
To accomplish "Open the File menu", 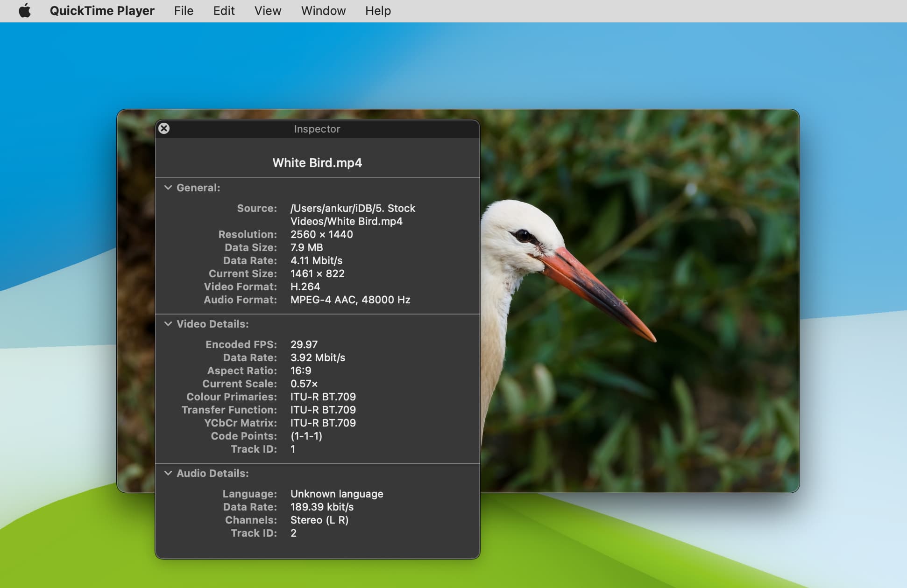I will [184, 11].
